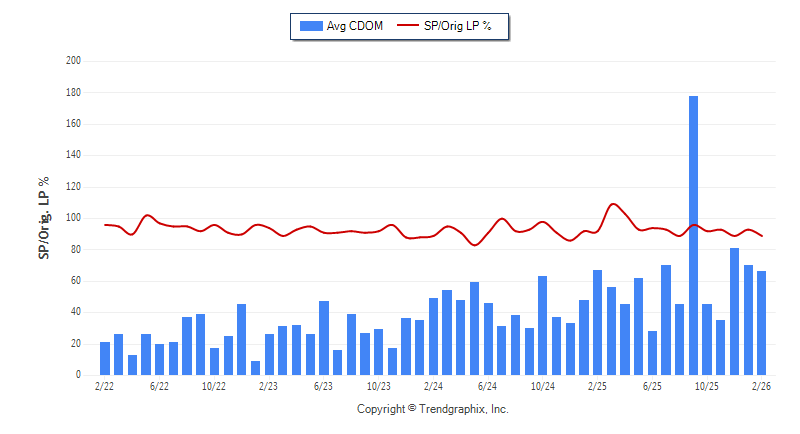This screenshot has width=800, height=434.
Task: Click the 6/24 x-axis label
Action: [x=488, y=385]
